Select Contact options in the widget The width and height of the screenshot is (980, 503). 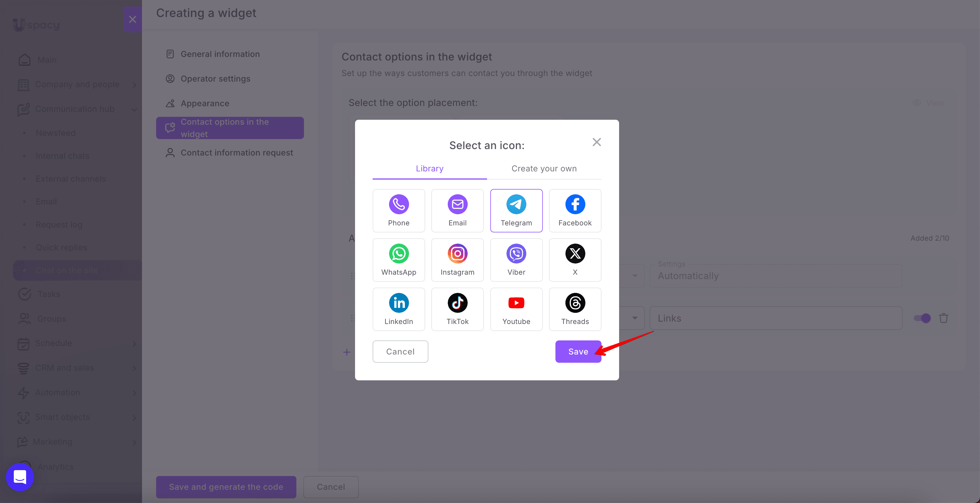[x=230, y=128]
